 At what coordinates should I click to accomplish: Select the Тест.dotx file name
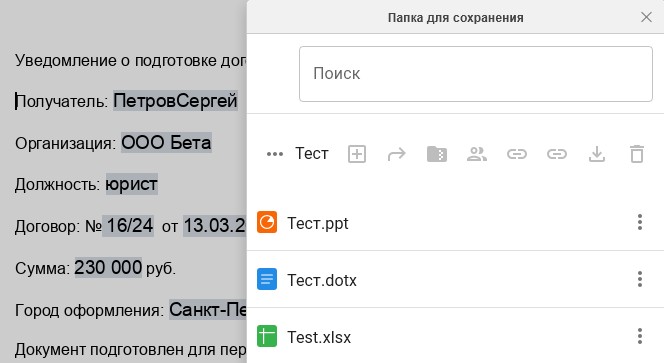click(x=322, y=280)
